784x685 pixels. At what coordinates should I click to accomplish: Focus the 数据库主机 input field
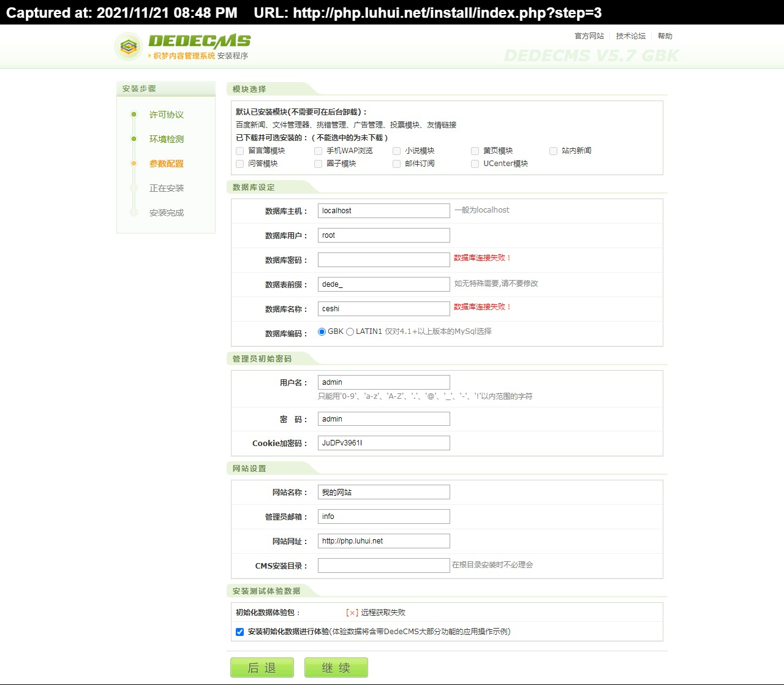[x=384, y=211]
